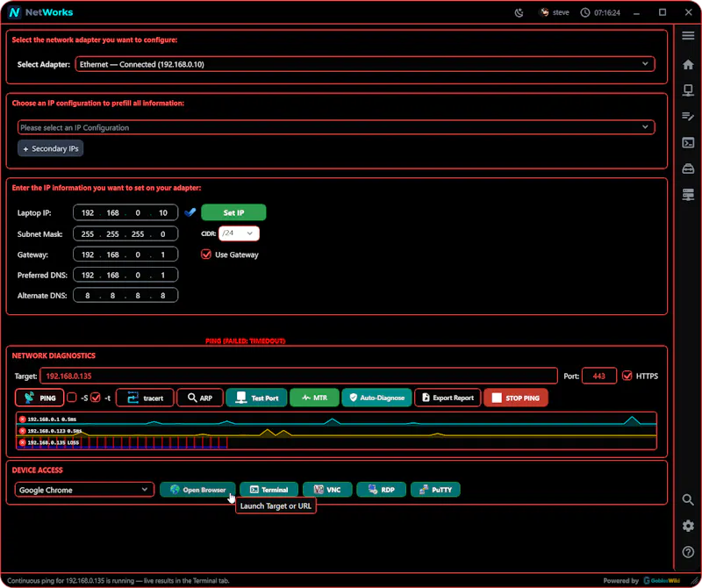Click the Laptop IP field

125,212
